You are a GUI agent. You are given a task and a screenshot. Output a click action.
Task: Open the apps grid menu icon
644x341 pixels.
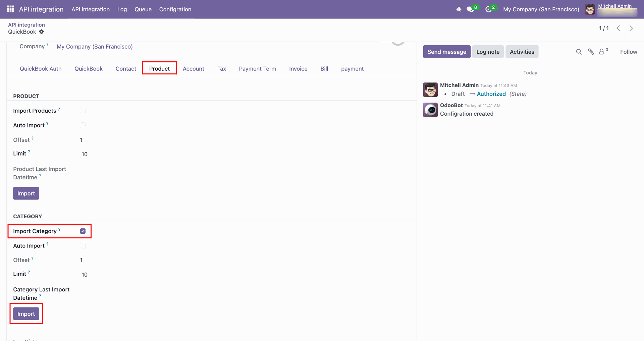point(10,9)
